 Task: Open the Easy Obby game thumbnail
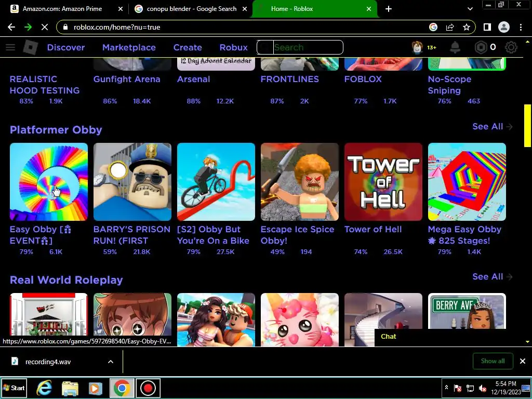[x=49, y=182]
